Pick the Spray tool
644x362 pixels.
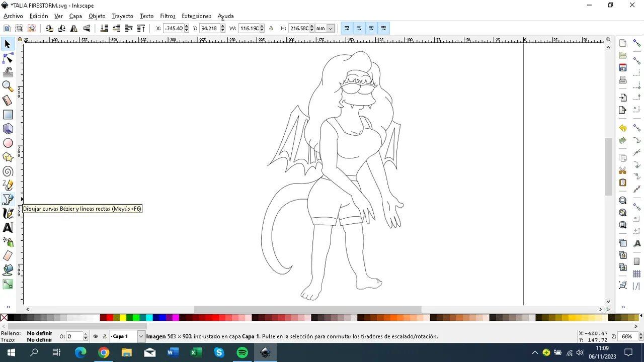pyautogui.click(x=8, y=242)
